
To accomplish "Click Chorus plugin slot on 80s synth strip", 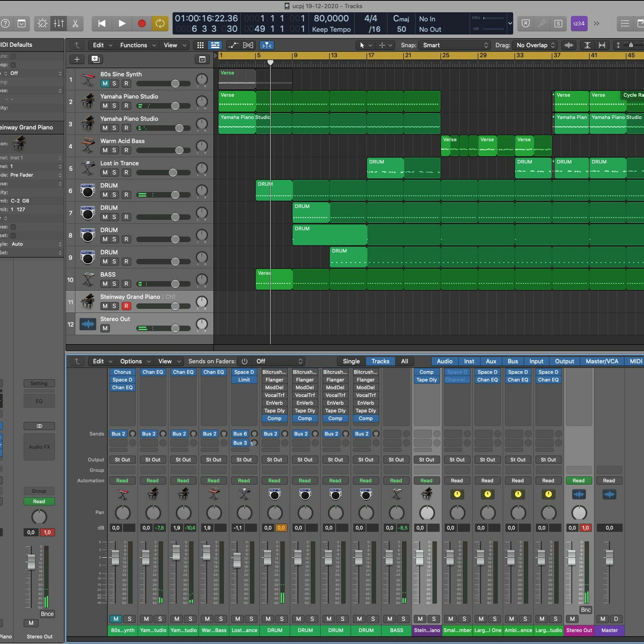I will 122,372.
